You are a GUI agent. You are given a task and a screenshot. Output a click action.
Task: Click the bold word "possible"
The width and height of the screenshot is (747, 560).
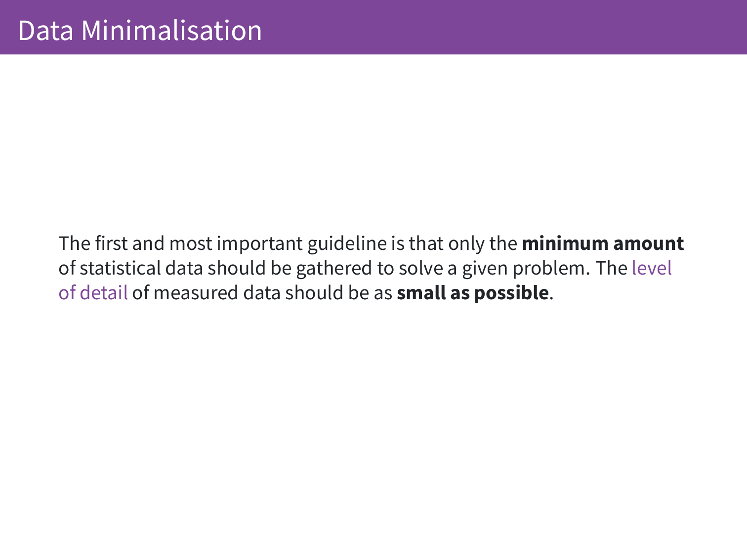tap(511, 293)
